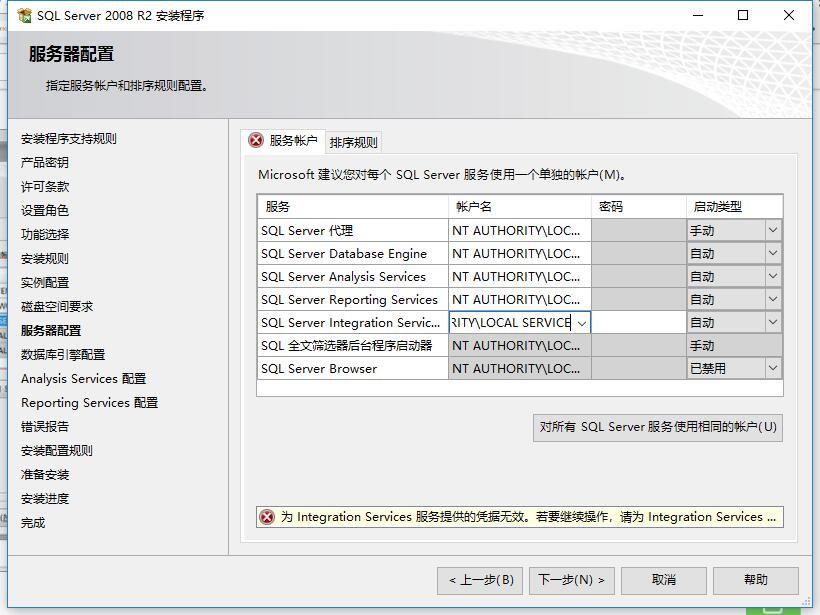The image size is (820, 615).
Task: Select account name for Reporting Services row
Action: pyautogui.click(x=520, y=300)
